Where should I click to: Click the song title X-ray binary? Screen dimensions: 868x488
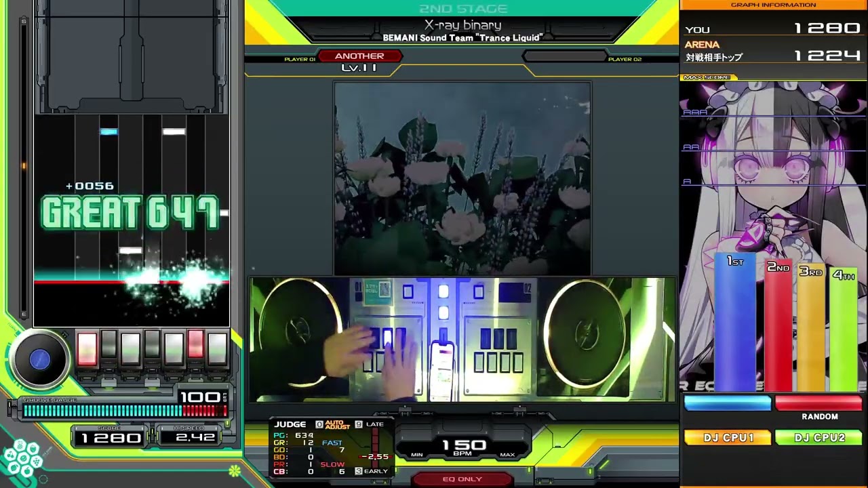point(462,25)
